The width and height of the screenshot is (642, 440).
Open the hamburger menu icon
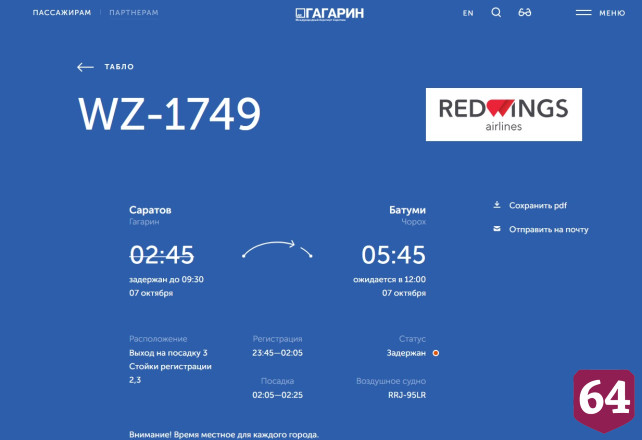pyautogui.click(x=583, y=13)
